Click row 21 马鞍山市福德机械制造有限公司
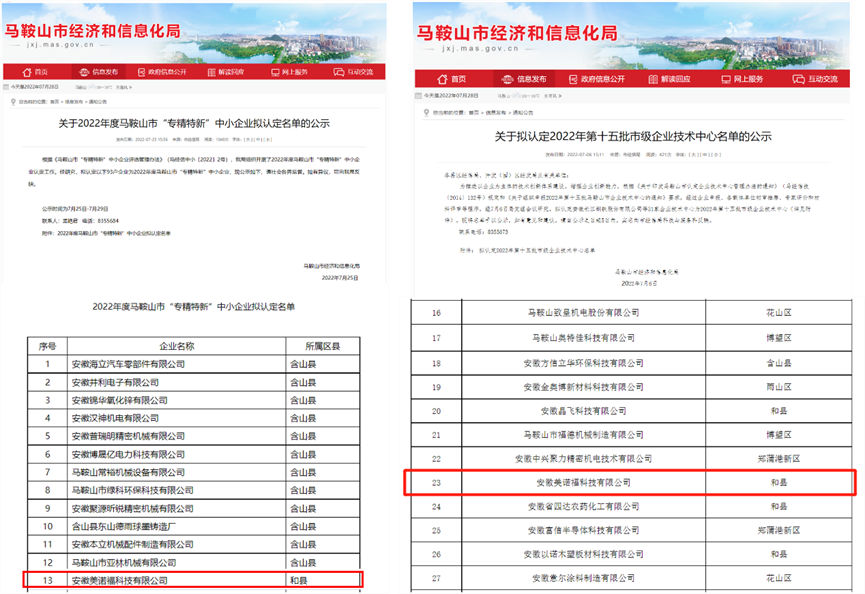This screenshot has width=865, height=594. (632, 435)
